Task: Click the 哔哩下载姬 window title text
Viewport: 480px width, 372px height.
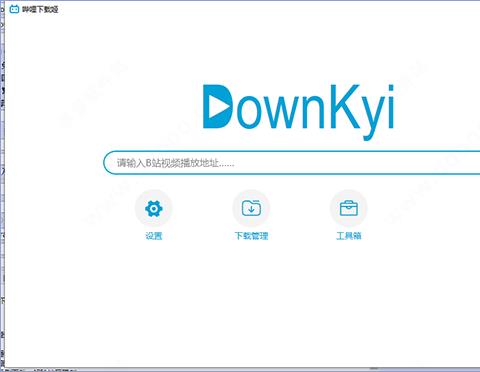Action: click(x=40, y=9)
